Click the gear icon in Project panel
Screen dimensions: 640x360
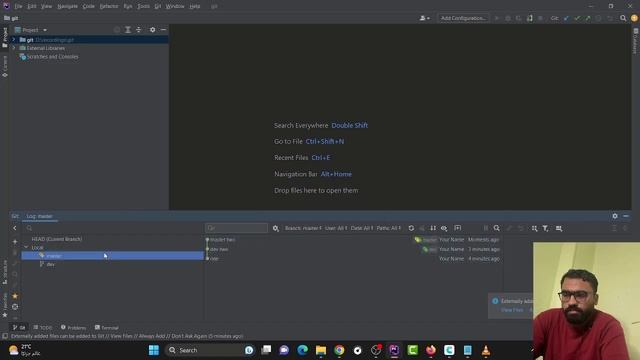[152, 30]
